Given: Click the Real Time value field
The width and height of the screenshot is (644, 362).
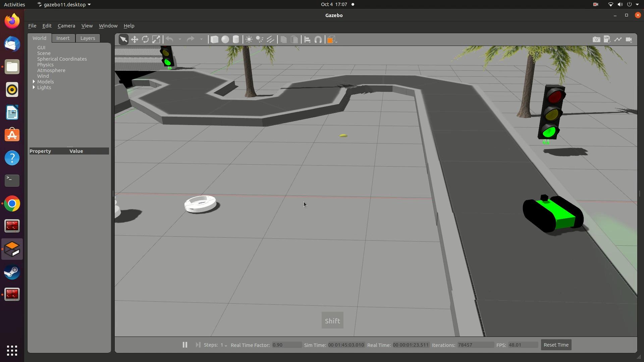Looking at the screenshot, I should point(411,345).
